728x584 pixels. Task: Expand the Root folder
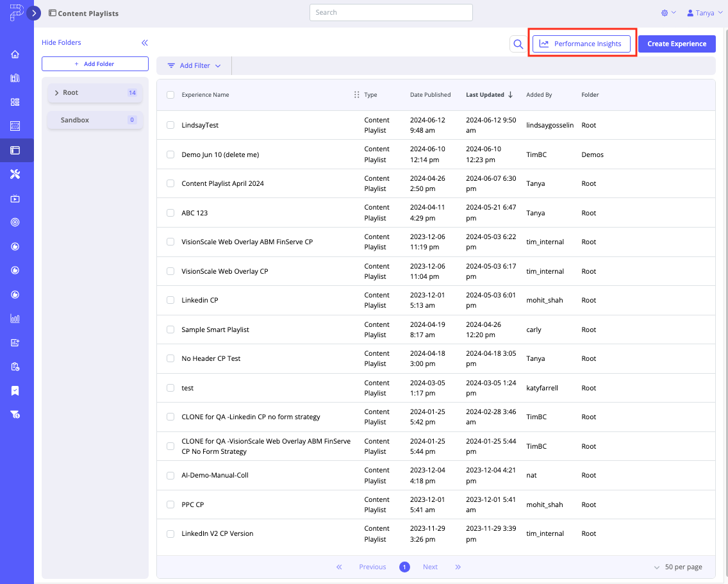pyautogui.click(x=56, y=93)
